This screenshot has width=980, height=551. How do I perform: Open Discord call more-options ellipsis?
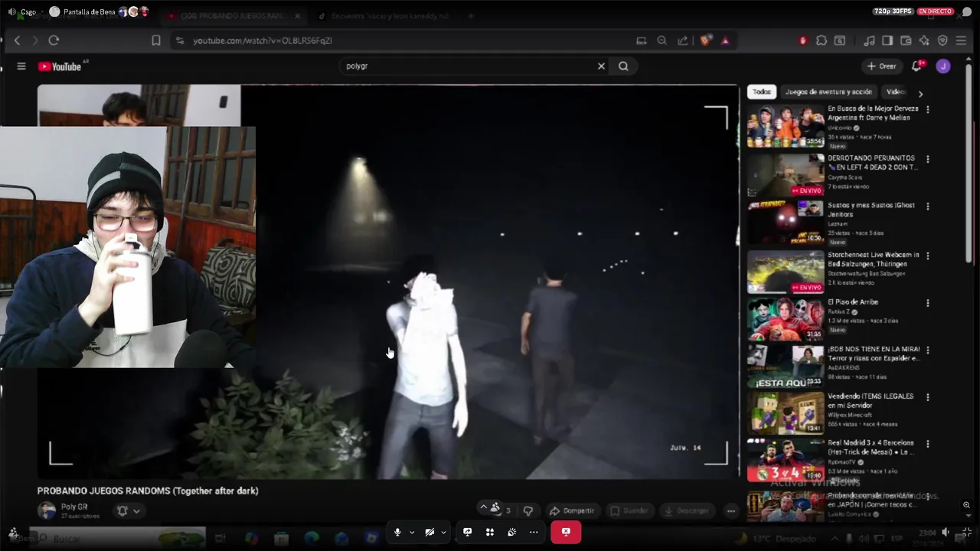534,532
